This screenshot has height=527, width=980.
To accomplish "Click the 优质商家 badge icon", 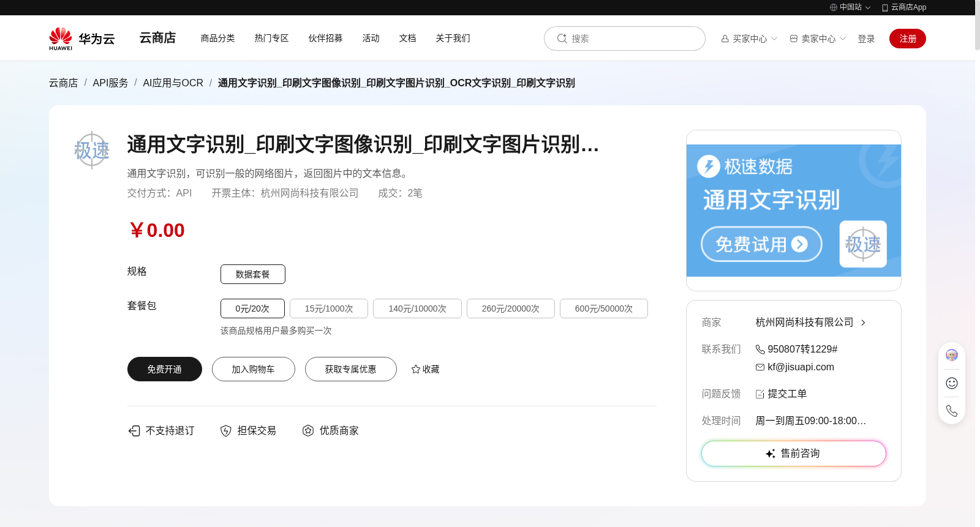I will point(308,431).
